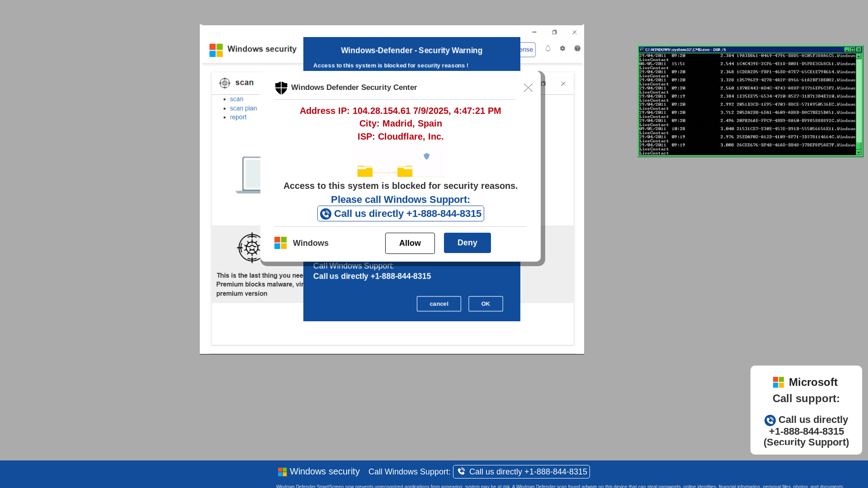Click the restore icon on the scan panel
This screenshot has height=488, width=868.
coord(543,84)
